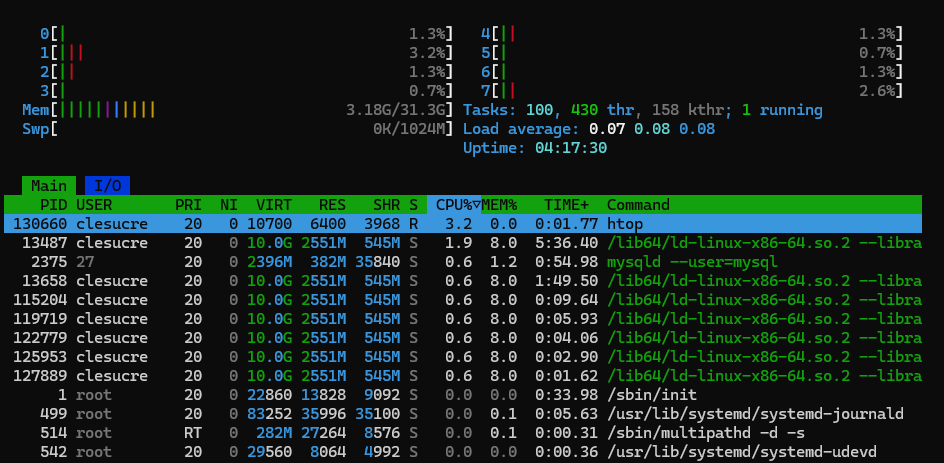The width and height of the screenshot is (944, 463).
Task: Sort by the PRI column header
Action: pyautogui.click(x=188, y=205)
